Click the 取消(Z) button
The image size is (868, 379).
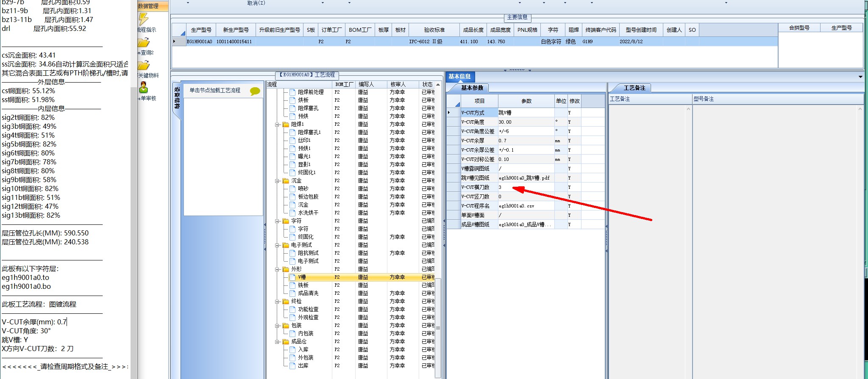256,3
